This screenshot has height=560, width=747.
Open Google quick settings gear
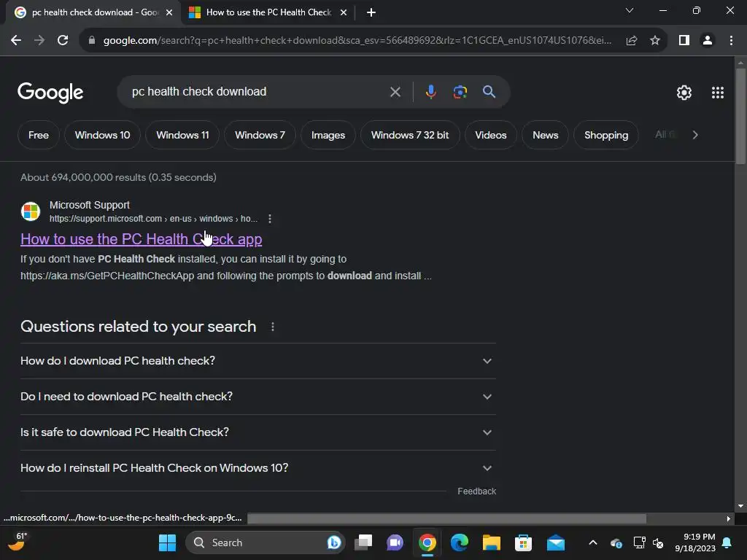(x=684, y=93)
